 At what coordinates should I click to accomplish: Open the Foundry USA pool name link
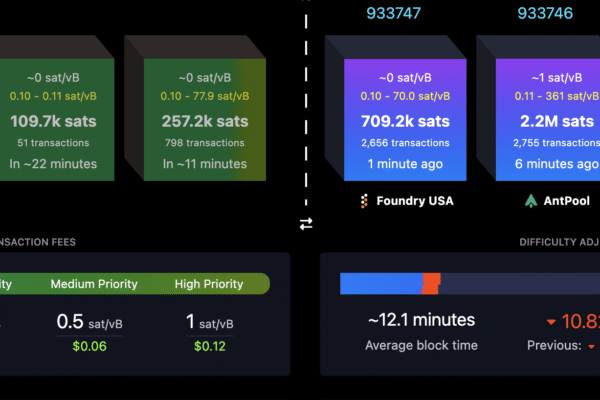tap(414, 201)
